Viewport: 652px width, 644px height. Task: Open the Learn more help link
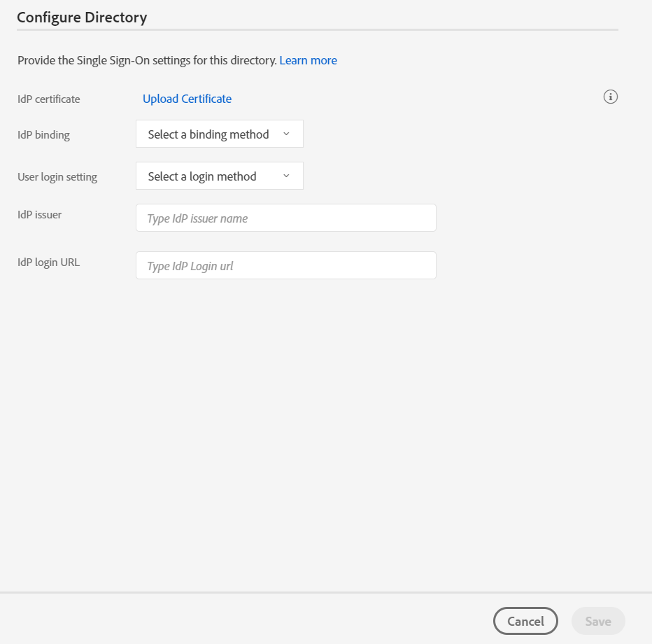pos(308,60)
